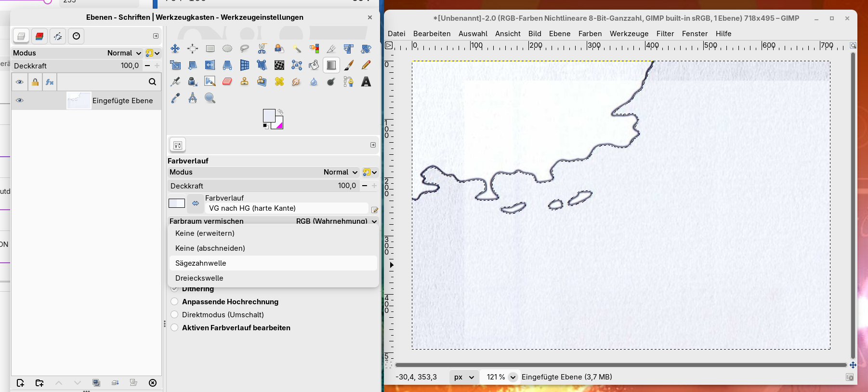Select the Clone stamp tool
The image size is (868, 392).
point(245,81)
